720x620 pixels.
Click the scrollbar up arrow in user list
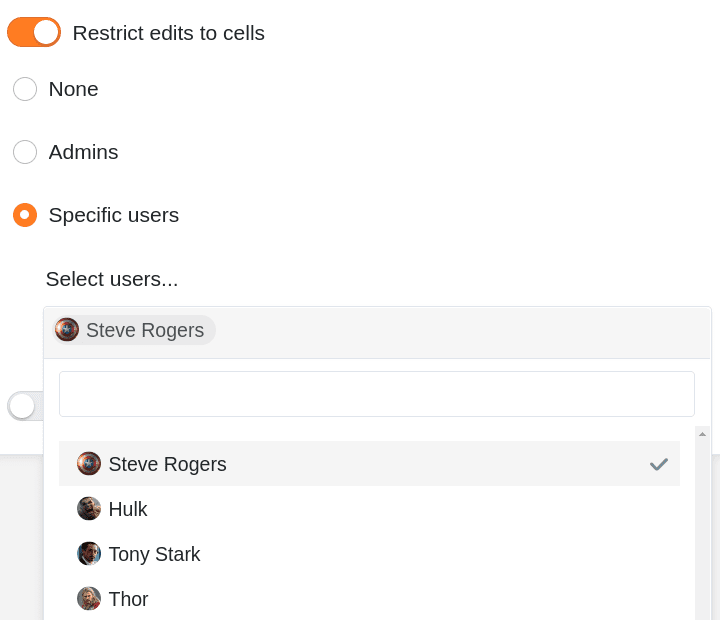(702, 434)
